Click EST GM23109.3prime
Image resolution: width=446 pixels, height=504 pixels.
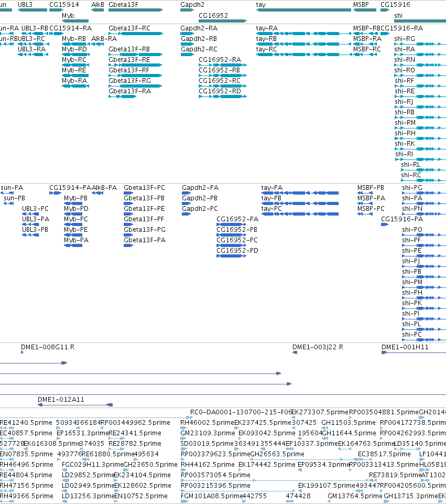pyautogui.click(x=208, y=433)
